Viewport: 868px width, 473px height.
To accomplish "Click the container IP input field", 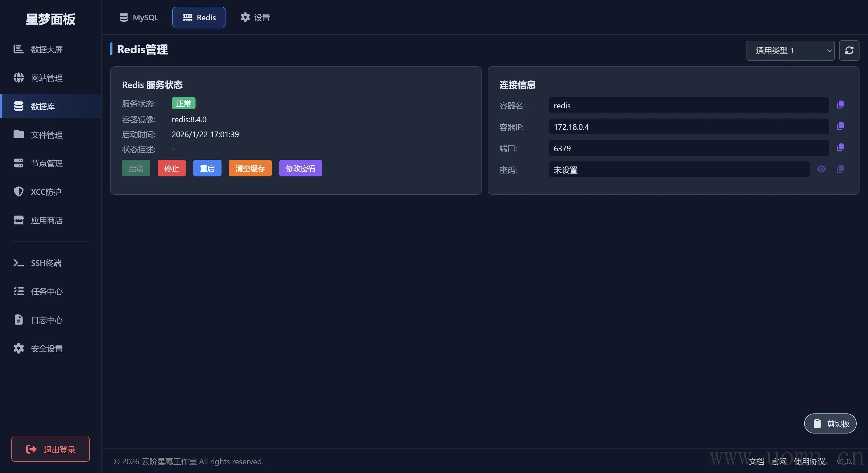I will [x=688, y=127].
